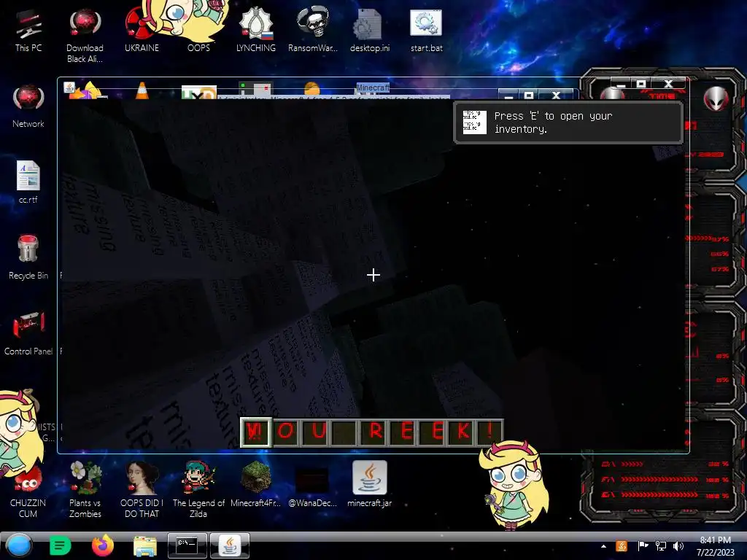
Task: Open the green notes app in taskbar
Action: pos(60,545)
